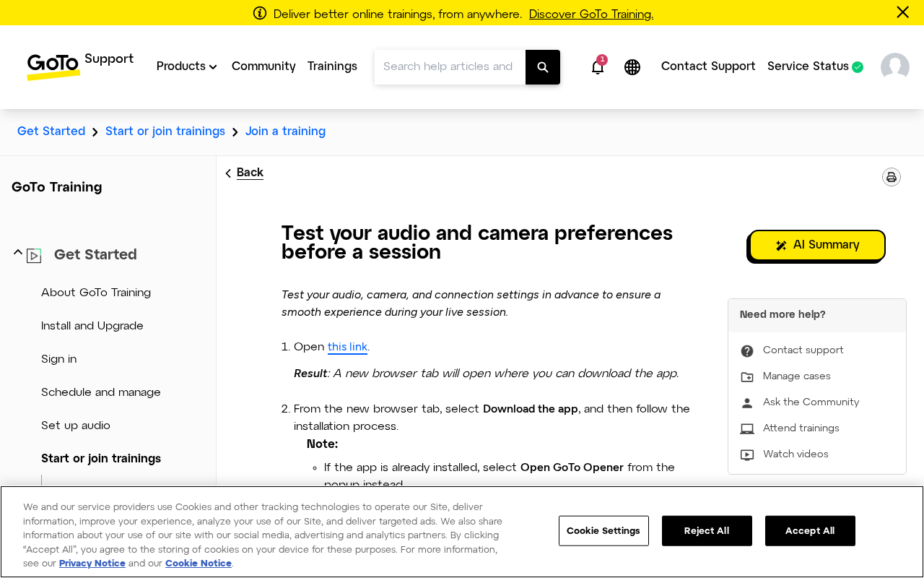Open Install and Upgrade in the sidebar
The height and width of the screenshot is (578, 924).
pos(92,326)
